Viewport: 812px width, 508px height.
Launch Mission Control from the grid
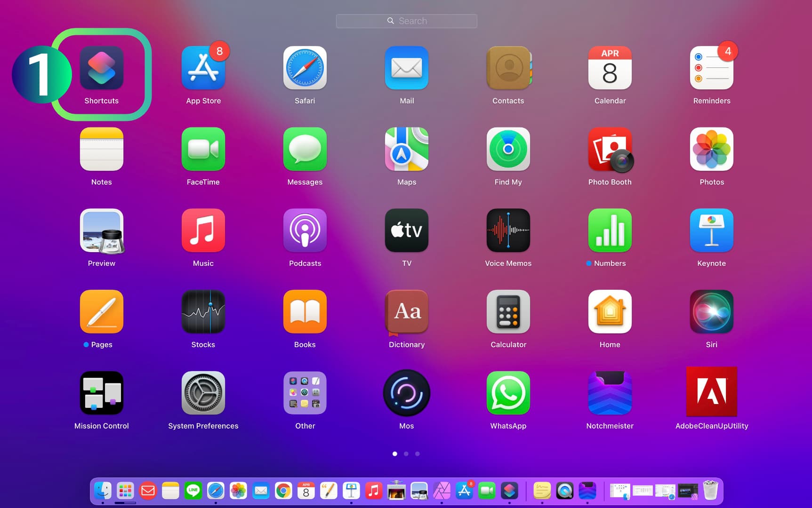[x=101, y=393]
